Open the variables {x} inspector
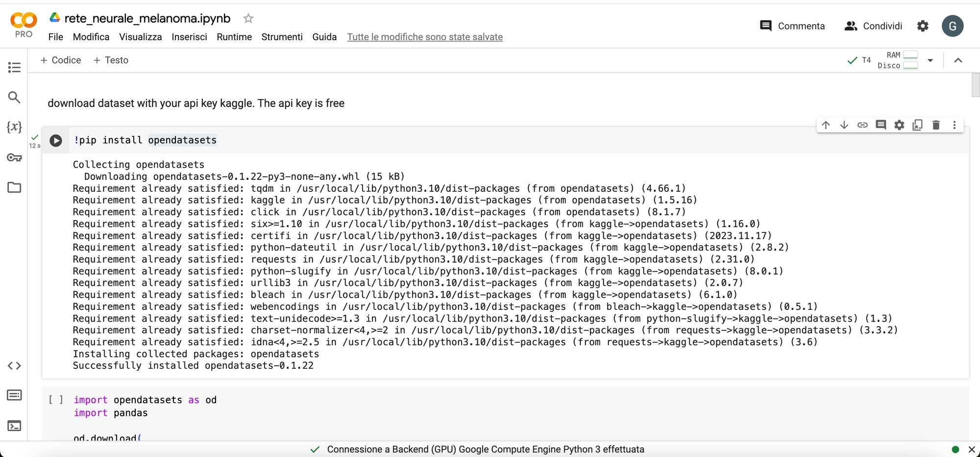This screenshot has height=457, width=980. tap(14, 127)
